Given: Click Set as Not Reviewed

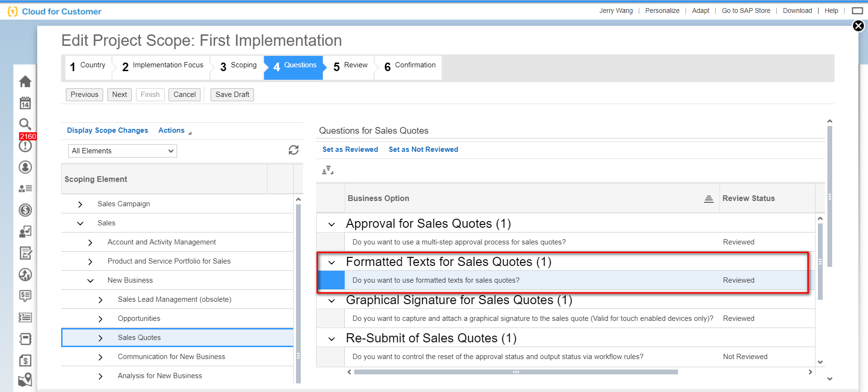Looking at the screenshot, I should tap(423, 149).
